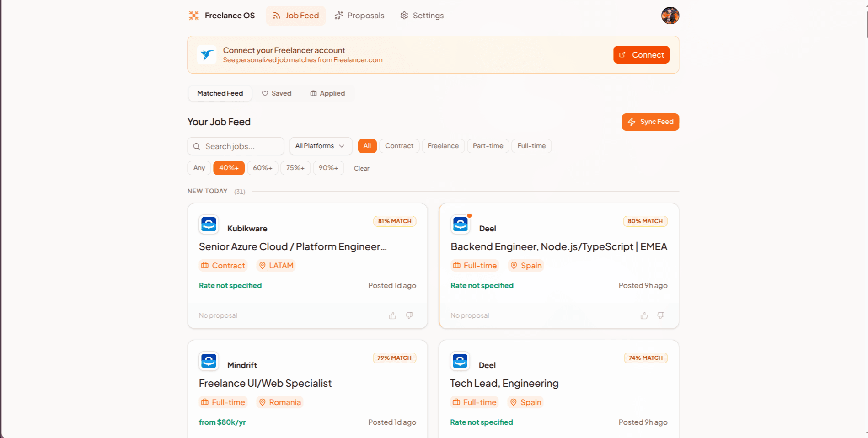Click the search magnifier icon
Image resolution: width=868 pixels, height=438 pixels.
pyautogui.click(x=197, y=146)
